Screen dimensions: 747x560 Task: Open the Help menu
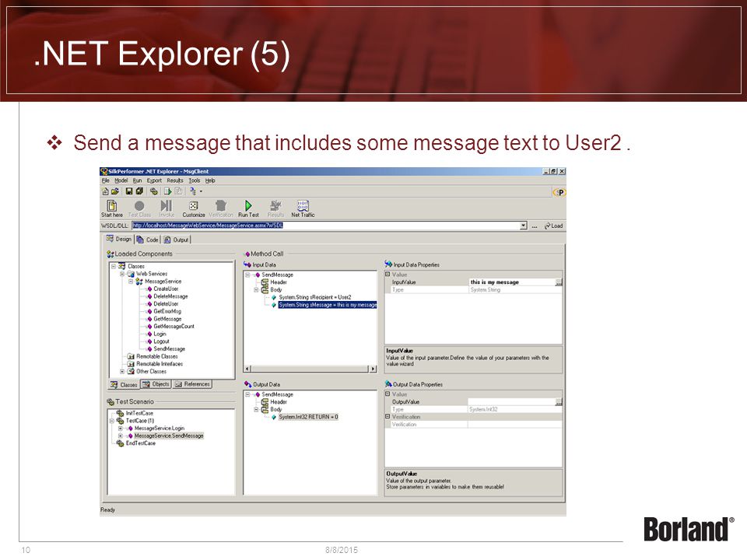point(210,180)
